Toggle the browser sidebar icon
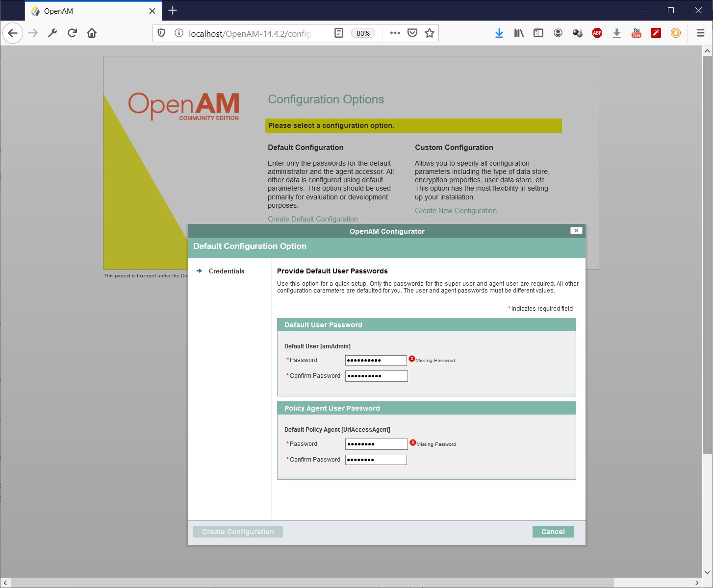Image resolution: width=713 pixels, height=588 pixels. 538,33
